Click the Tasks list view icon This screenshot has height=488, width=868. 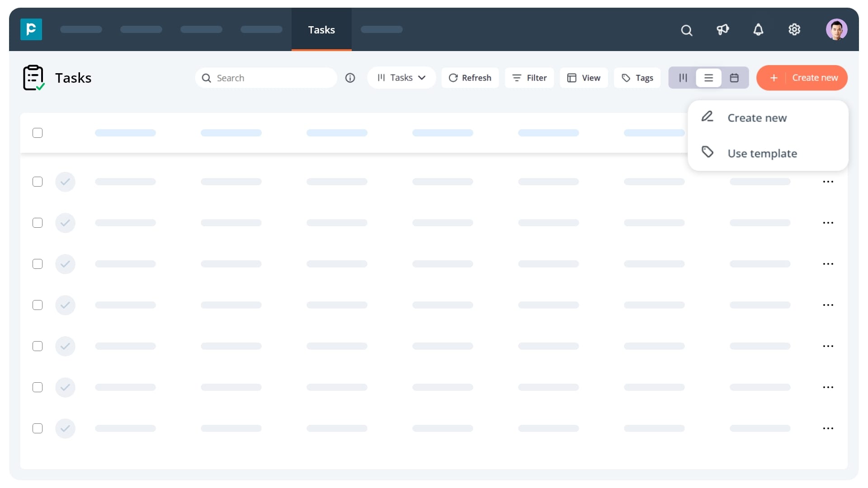pyautogui.click(x=709, y=77)
